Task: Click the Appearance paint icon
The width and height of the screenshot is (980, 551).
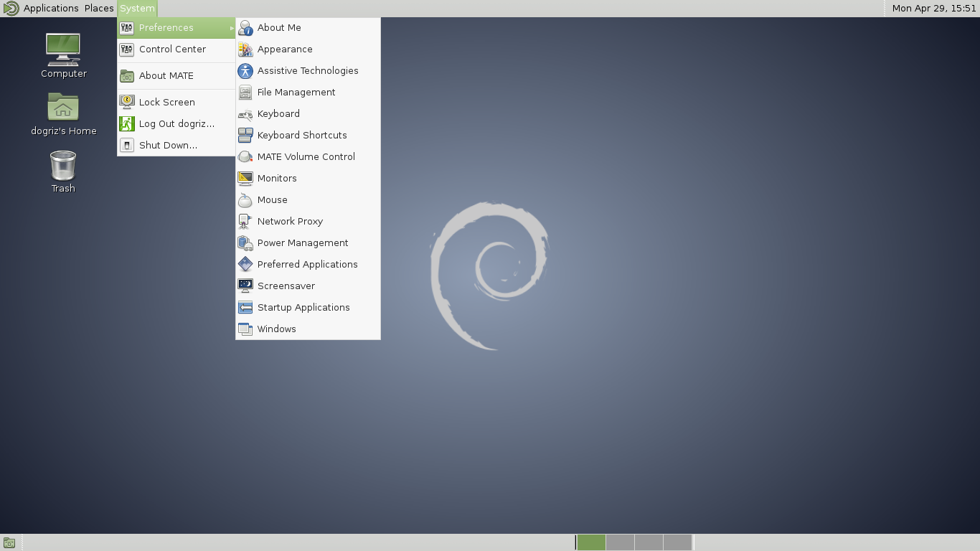Action: (x=245, y=50)
